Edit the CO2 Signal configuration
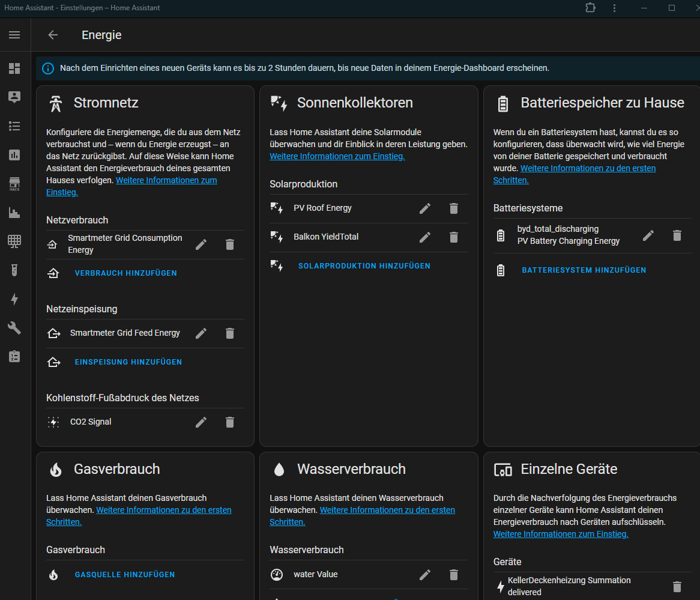 pyautogui.click(x=201, y=422)
